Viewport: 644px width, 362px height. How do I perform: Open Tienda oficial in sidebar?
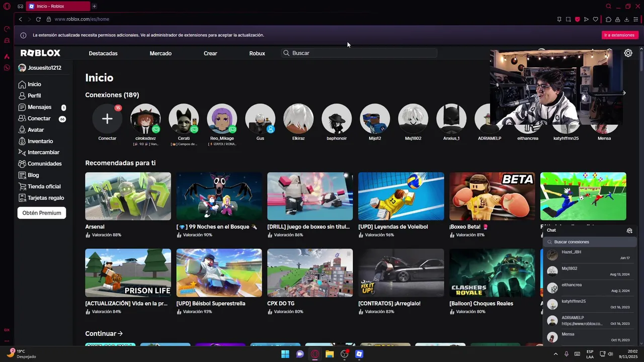coord(44,187)
